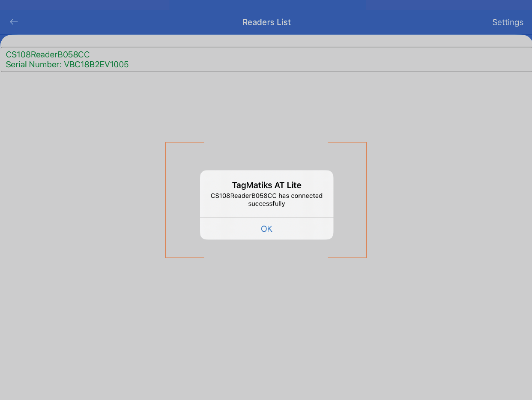Click the TagMatiks AT Lite alert title
This screenshot has width=532, height=400.
(x=266, y=185)
